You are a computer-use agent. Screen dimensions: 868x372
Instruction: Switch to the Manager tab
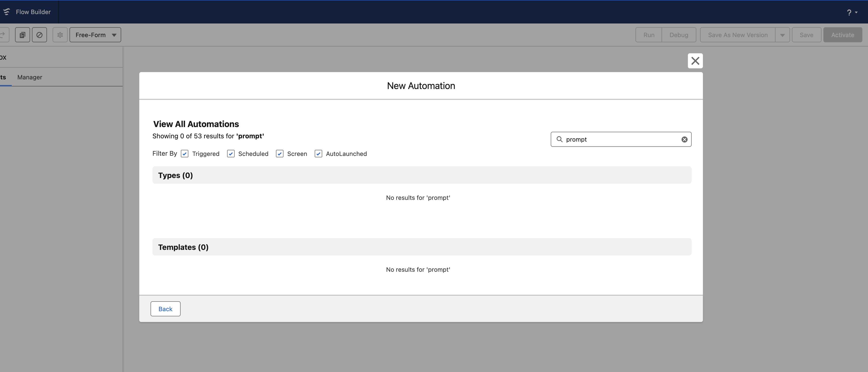pos(30,77)
